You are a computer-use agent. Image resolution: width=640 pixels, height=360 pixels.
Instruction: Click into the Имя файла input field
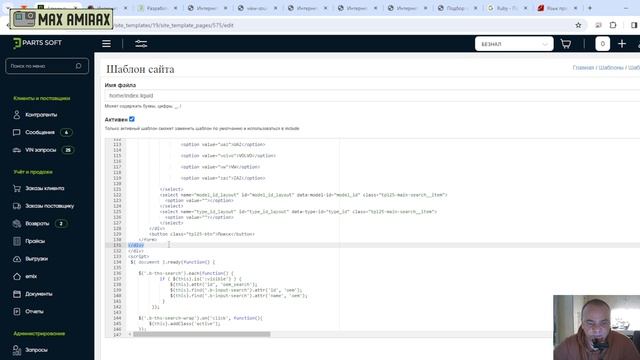tap(372, 96)
